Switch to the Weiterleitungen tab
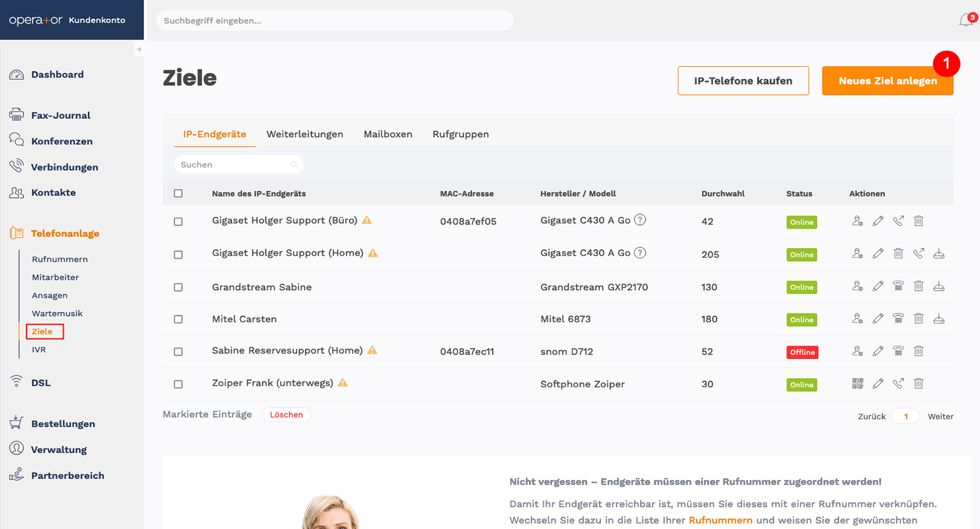980x529 pixels. [x=305, y=134]
